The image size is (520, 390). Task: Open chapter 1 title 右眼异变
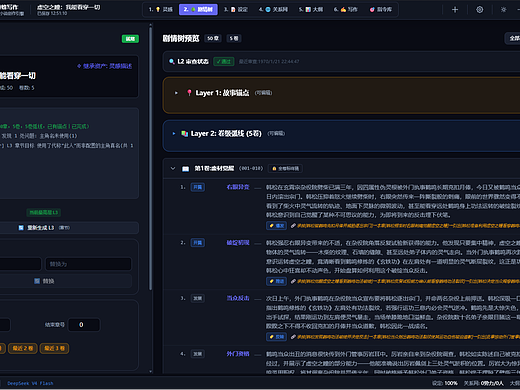238,187
